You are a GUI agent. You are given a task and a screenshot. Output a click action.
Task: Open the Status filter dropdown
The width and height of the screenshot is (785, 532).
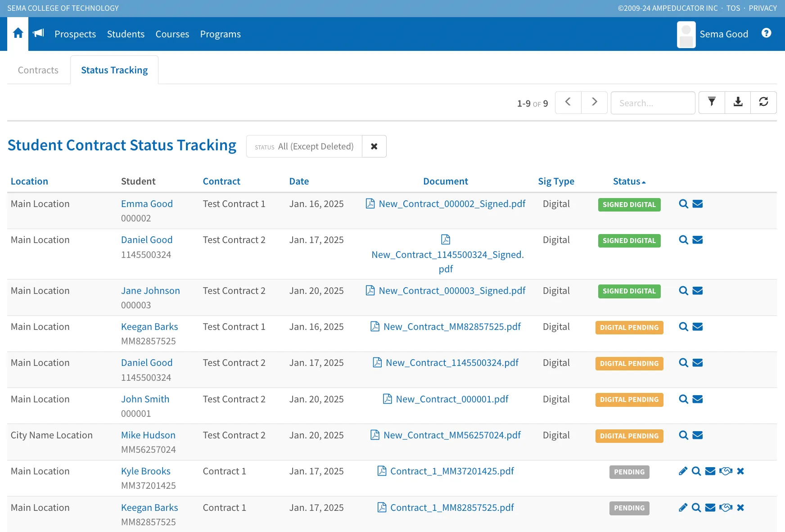[304, 146]
